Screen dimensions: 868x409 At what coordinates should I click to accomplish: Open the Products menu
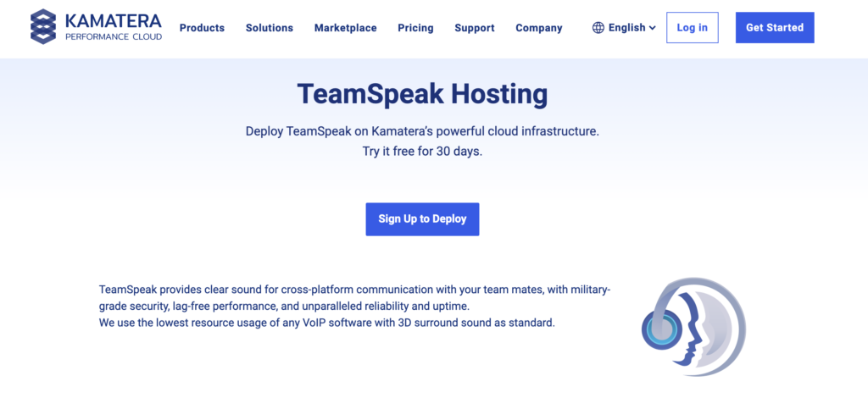click(x=202, y=28)
